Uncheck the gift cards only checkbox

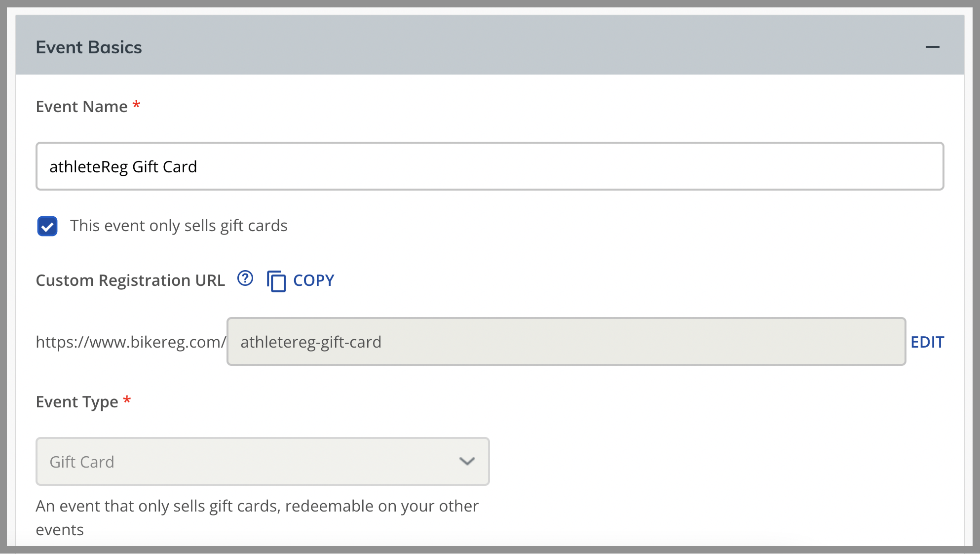click(47, 226)
